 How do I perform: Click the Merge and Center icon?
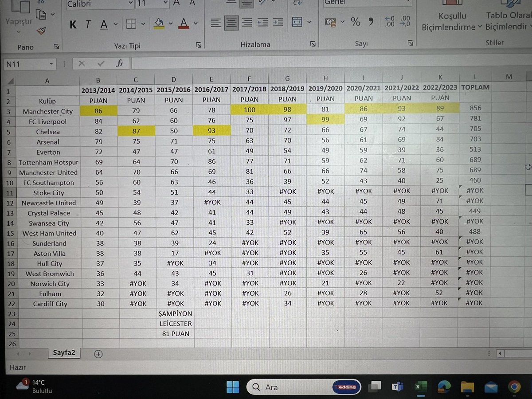pyautogui.click(x=297, y=21)
